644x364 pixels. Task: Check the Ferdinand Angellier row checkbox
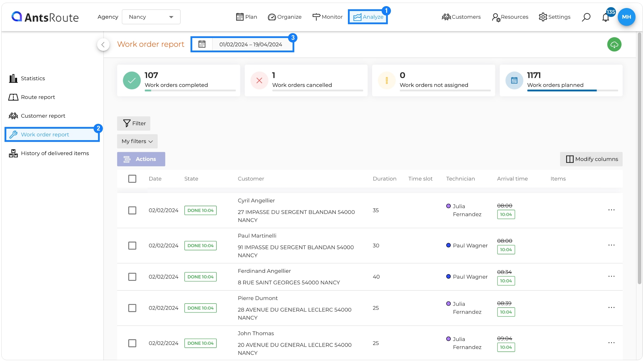[x=132, y=277]
